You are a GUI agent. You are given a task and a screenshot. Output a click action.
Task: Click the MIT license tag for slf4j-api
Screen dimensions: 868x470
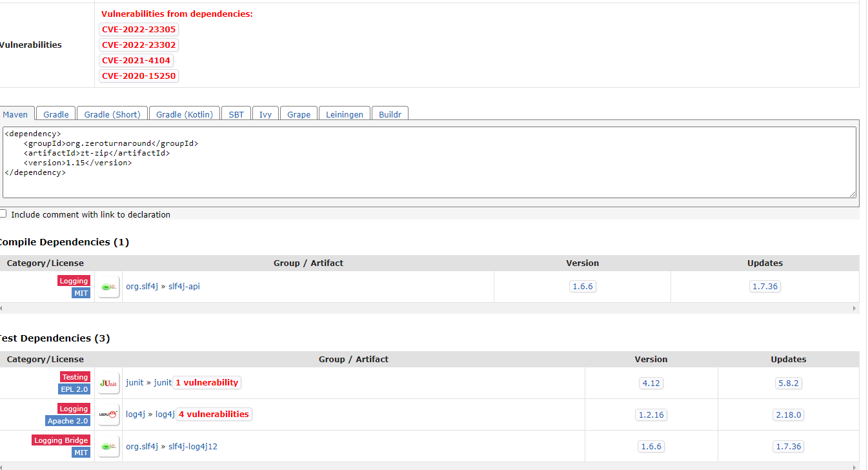click(x=81, y=293)
